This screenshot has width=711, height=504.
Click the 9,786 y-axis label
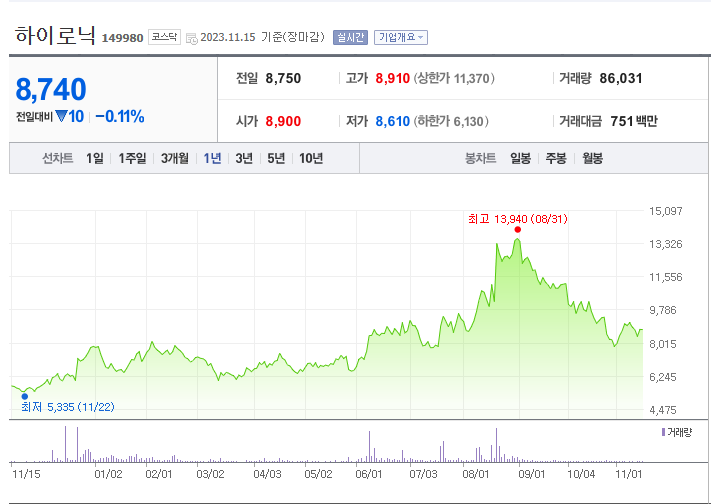(663, 310)
